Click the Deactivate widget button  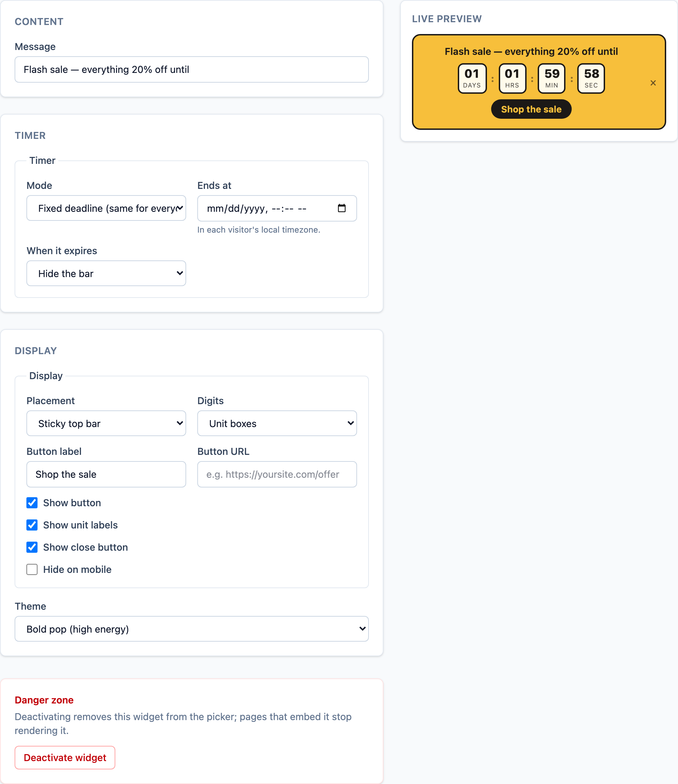coord(65,758)
